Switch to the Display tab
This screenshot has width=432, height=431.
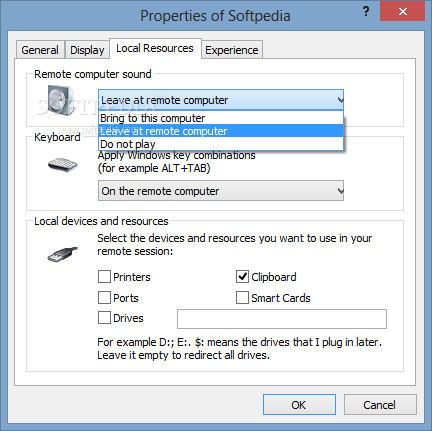click(x=87, y=50)
